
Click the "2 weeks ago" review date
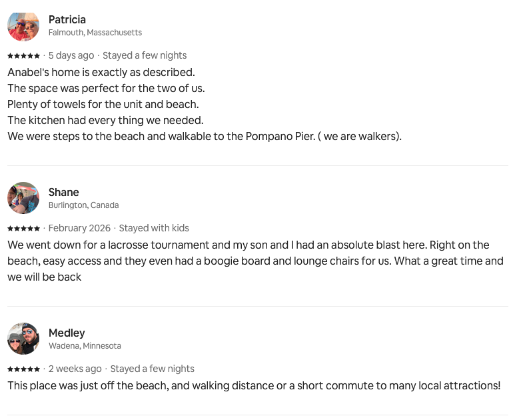point(75,369)
